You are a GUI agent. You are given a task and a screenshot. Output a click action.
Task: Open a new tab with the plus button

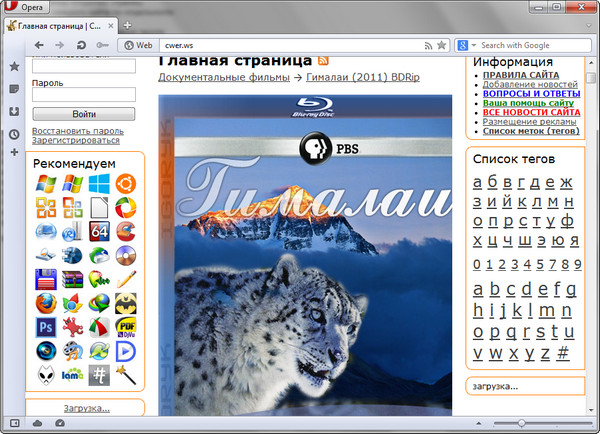click(x=128, y=24)
